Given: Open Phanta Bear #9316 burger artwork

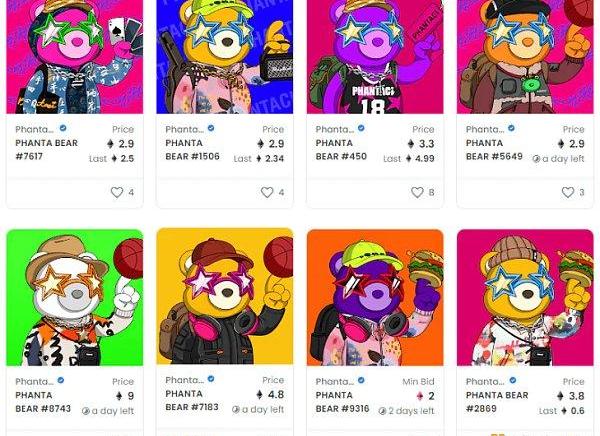Looking at the screenshot, I should click(375, 297).
